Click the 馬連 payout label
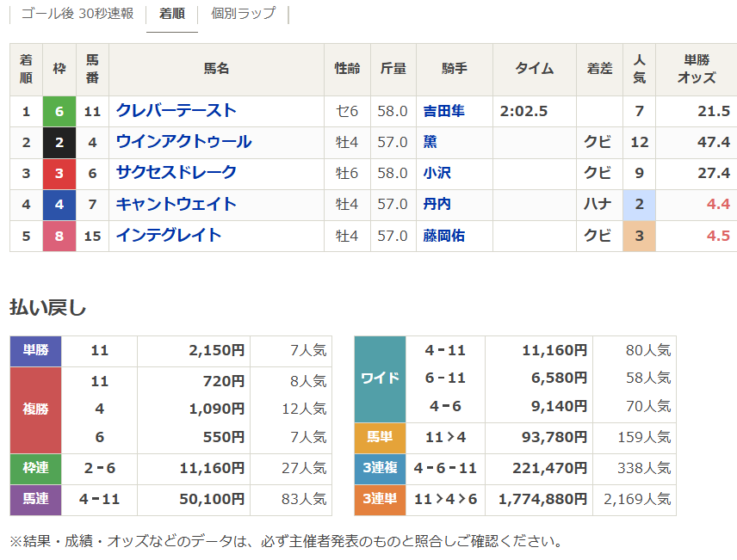The image size is (737, 560). click(35, 500)
